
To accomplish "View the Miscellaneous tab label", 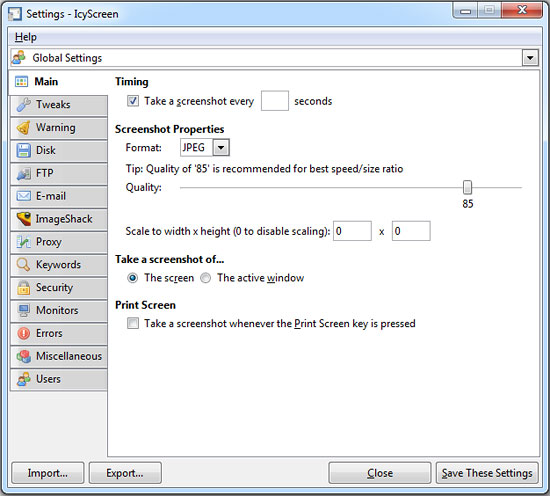I will pyautogui.click(x=69, y=356).
